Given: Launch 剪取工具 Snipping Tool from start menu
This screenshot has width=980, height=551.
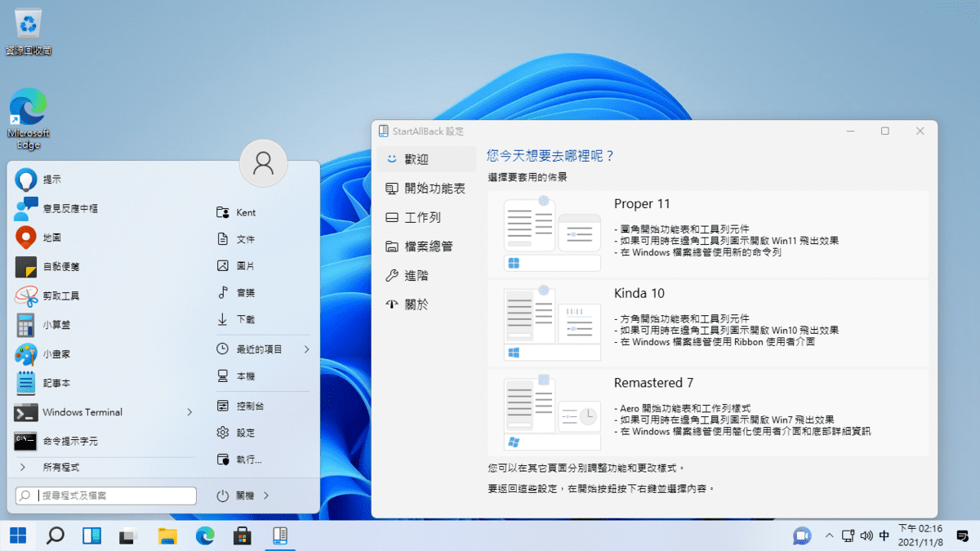Looking at the screenshot, I should tap(26, 295).
